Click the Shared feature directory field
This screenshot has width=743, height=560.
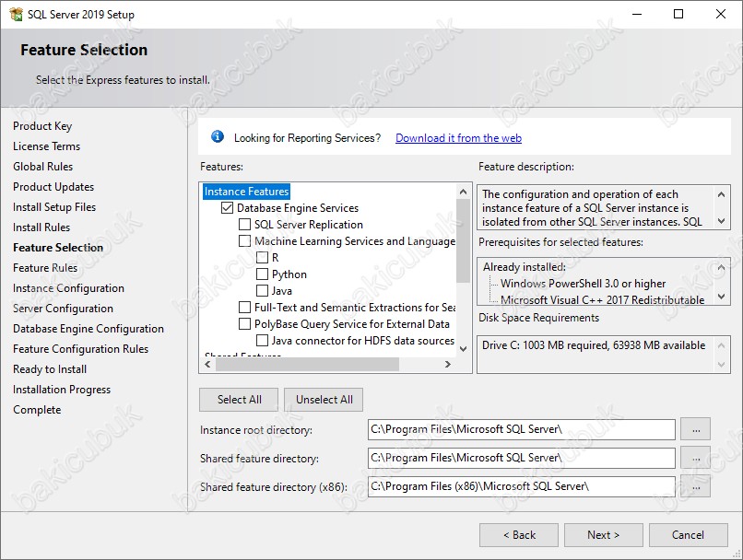click(x=521, y=458)
